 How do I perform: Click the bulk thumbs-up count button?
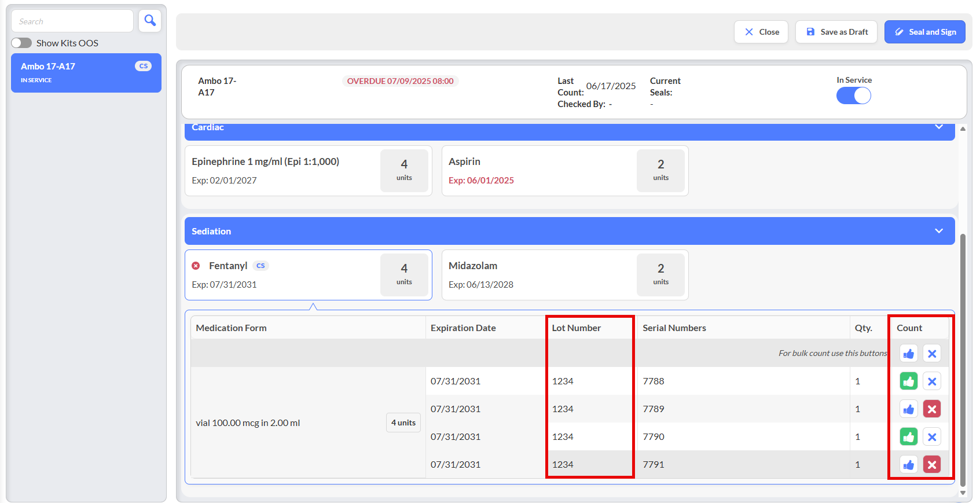[x=909, y=354]
